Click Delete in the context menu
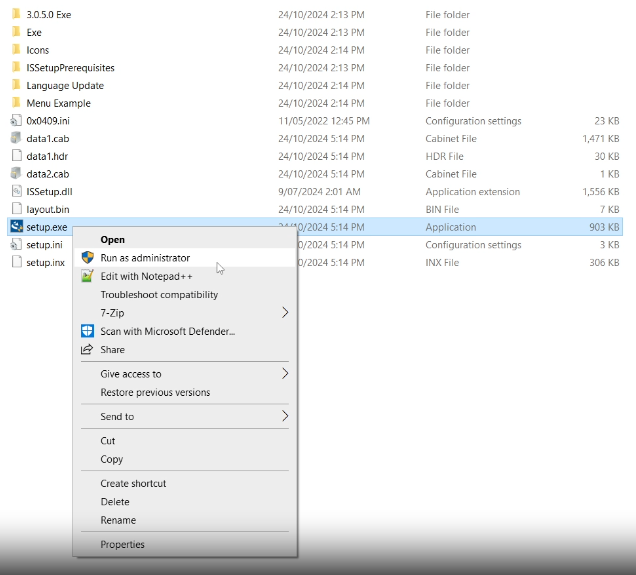The width and height of the screenshot is (636, 575). coord(115,502)
